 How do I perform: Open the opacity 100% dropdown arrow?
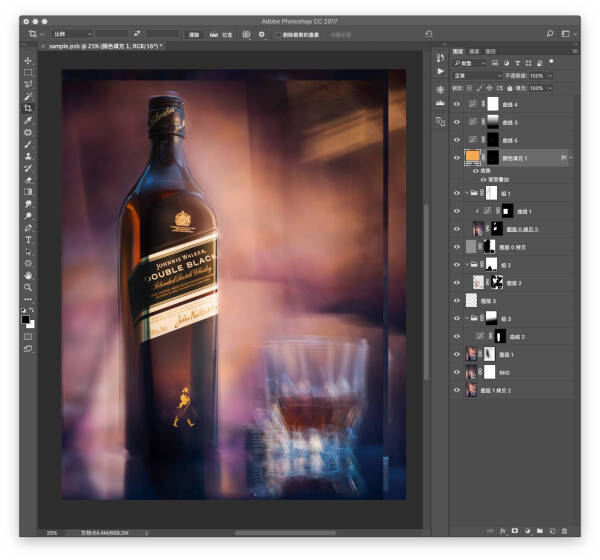(x=550, y=76)
